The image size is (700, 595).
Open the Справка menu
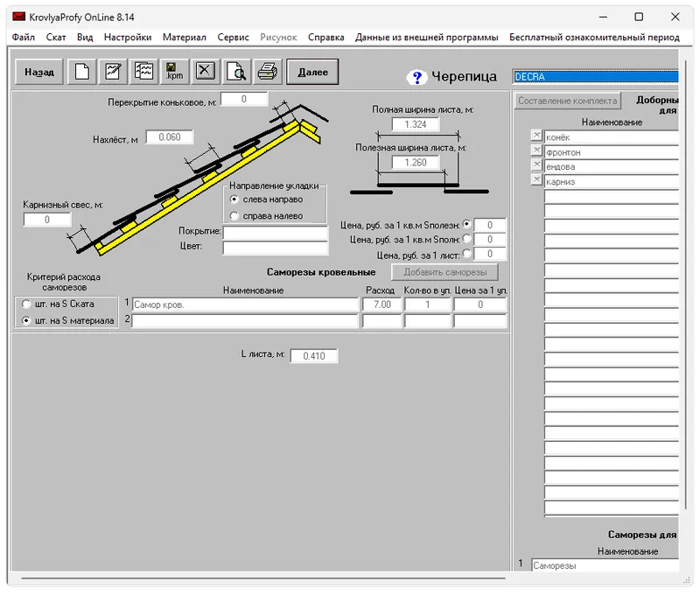pos(325,37)
